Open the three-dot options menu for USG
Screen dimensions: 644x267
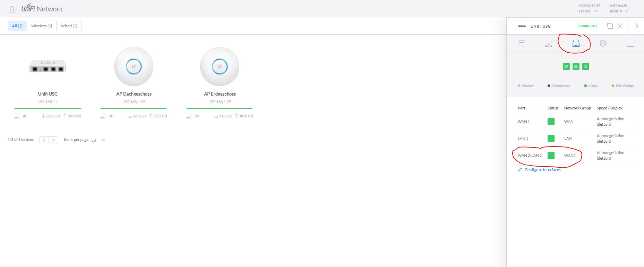pyautogui.click(x=602, y=26)
